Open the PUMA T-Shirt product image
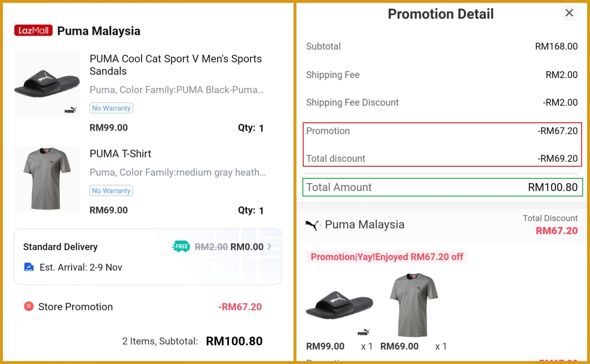 click(x=47, y=178)
